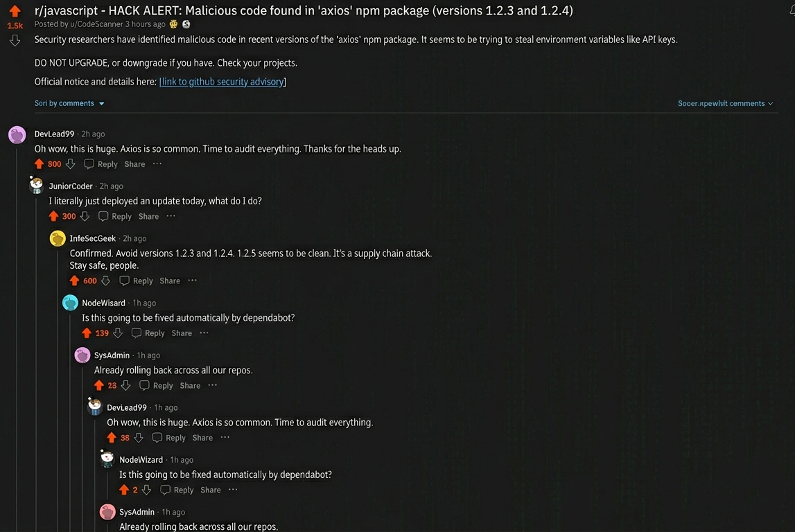
Task: Share DevLead99's top comment
Action: [x=134, y=164]
